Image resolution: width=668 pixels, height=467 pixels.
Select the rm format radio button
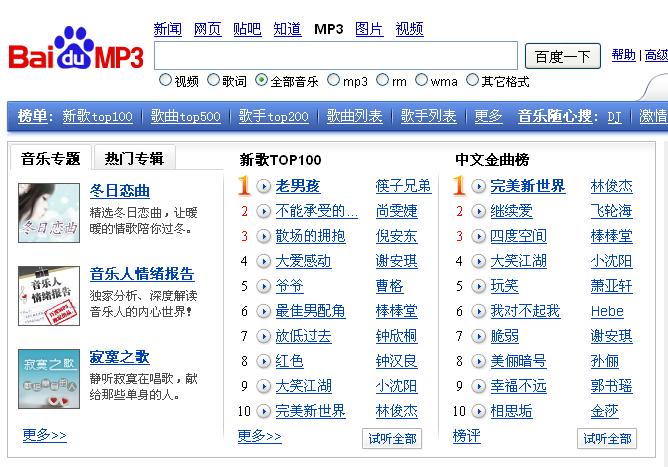(x=383, y=80)
